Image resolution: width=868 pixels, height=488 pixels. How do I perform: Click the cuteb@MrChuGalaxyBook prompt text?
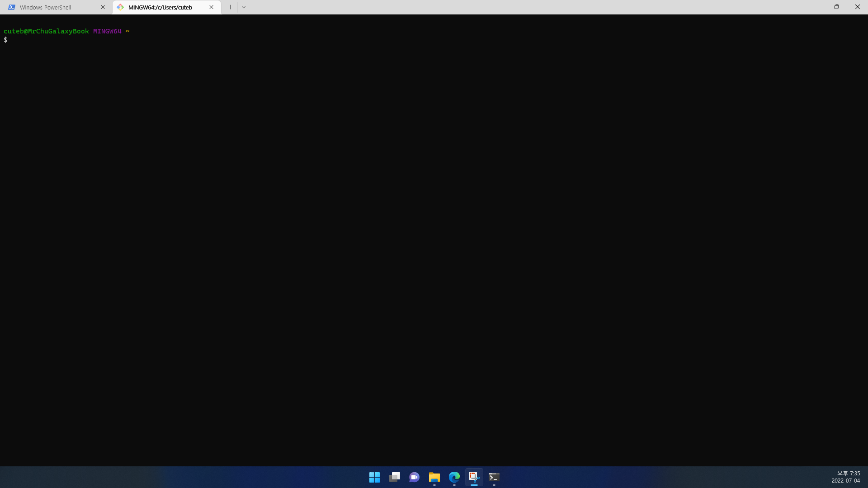coord(46,31)
